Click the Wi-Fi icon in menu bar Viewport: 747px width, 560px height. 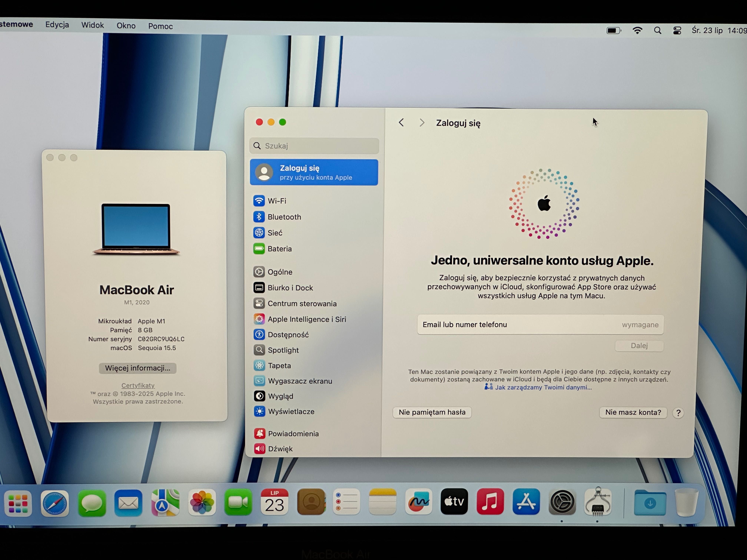[637, 31]
